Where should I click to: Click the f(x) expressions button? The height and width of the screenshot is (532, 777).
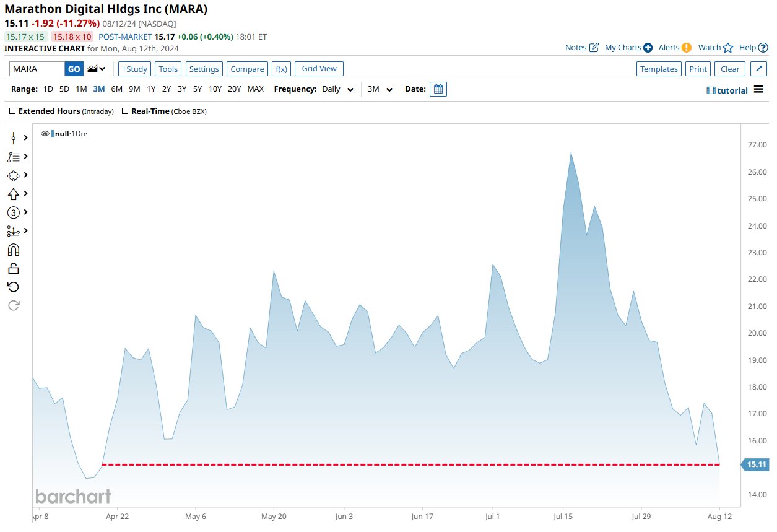click(x=282, y=69)
